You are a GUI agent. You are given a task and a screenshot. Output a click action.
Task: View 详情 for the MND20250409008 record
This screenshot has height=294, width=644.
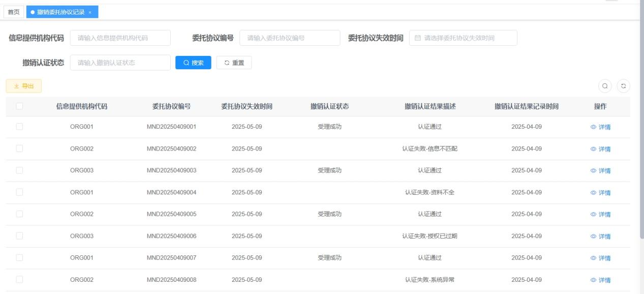(x=605, y=278)
